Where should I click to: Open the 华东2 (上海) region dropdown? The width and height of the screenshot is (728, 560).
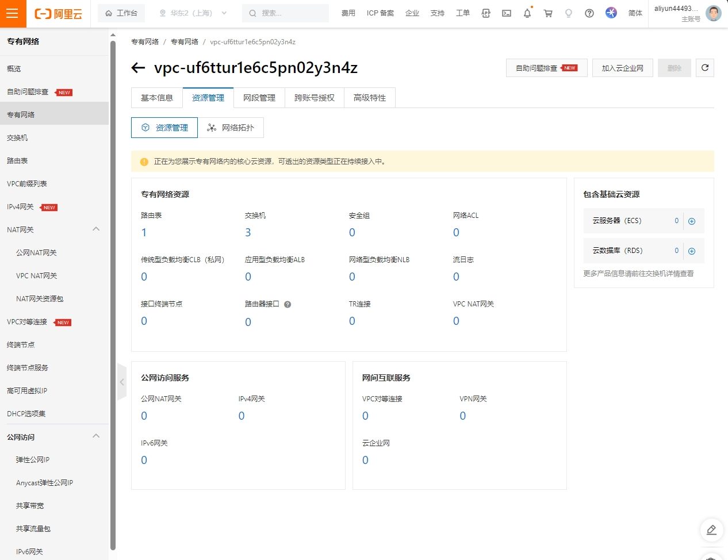[193, 13]
